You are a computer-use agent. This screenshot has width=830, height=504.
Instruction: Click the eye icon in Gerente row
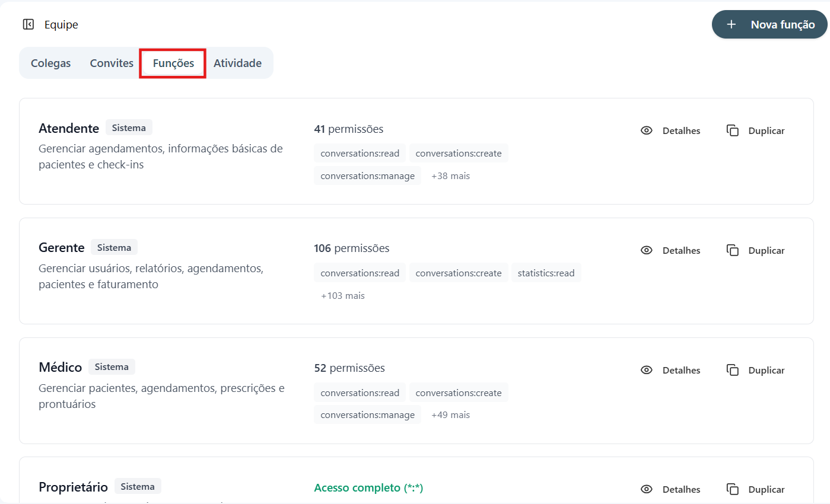coord(647,250)
